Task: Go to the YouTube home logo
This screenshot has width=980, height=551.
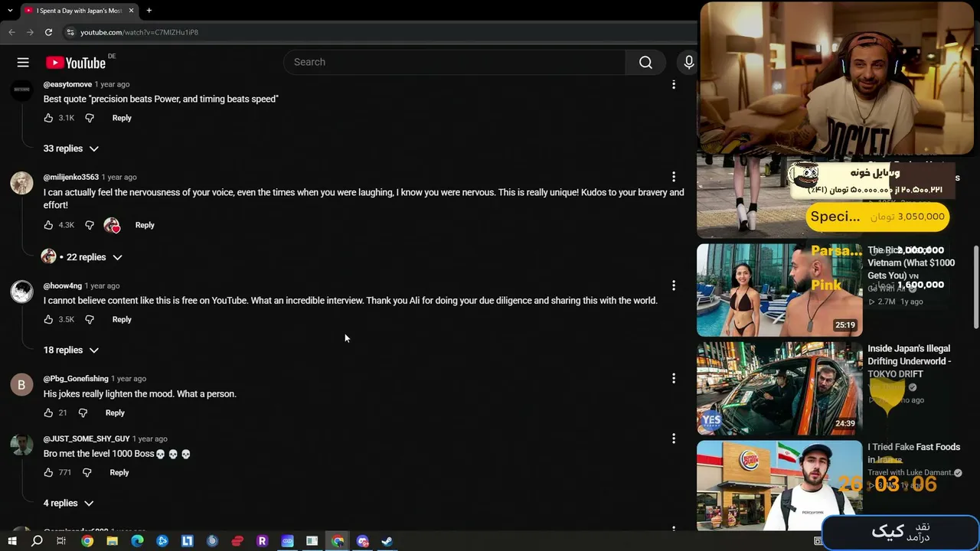Action: (75, 63)
